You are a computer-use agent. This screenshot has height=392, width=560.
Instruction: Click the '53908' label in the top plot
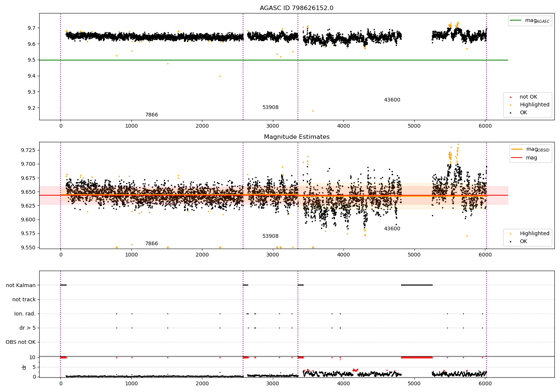270,108
